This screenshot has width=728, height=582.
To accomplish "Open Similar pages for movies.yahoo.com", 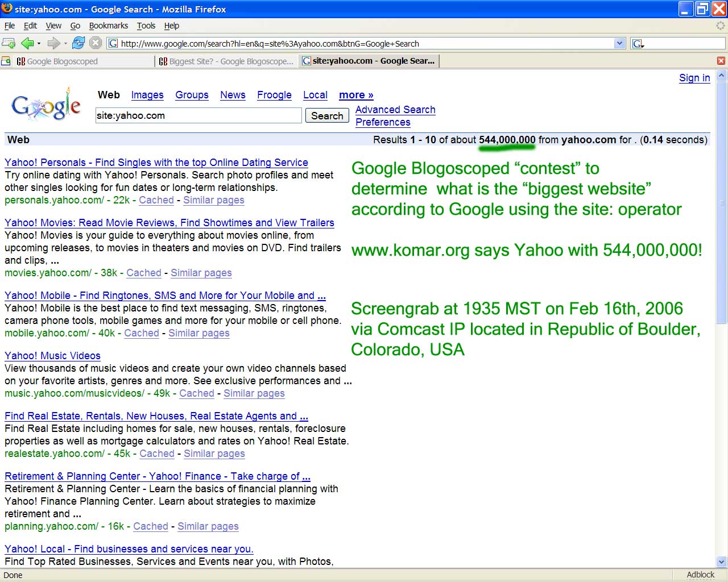I will coord(201,273).
